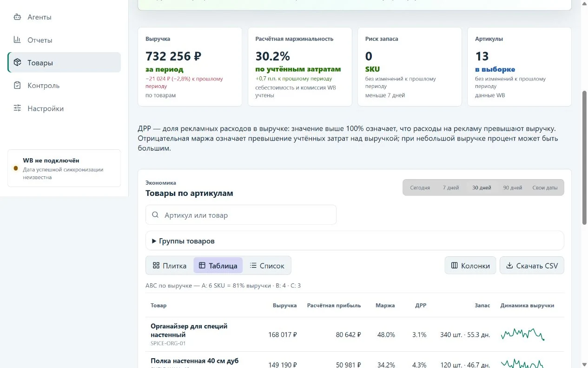Click stock value 340 шт. · 55.3 дн.
The image size is (588, 368).
coord(465,335)
